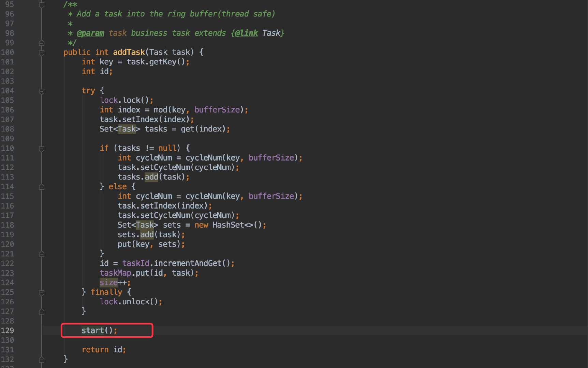Click line number 100 in the gutter

(x=8, y=52)
